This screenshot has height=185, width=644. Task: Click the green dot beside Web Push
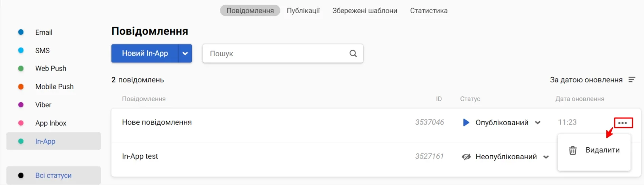click(21, 69)
